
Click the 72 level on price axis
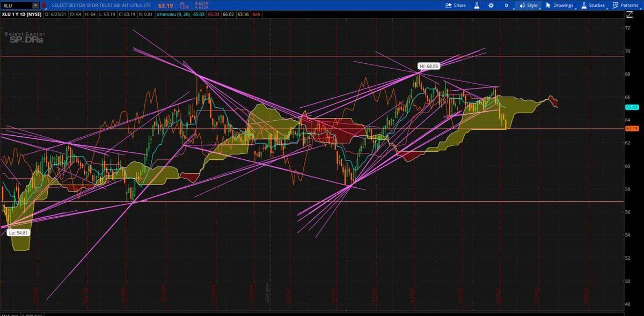[x=628, y=27]
